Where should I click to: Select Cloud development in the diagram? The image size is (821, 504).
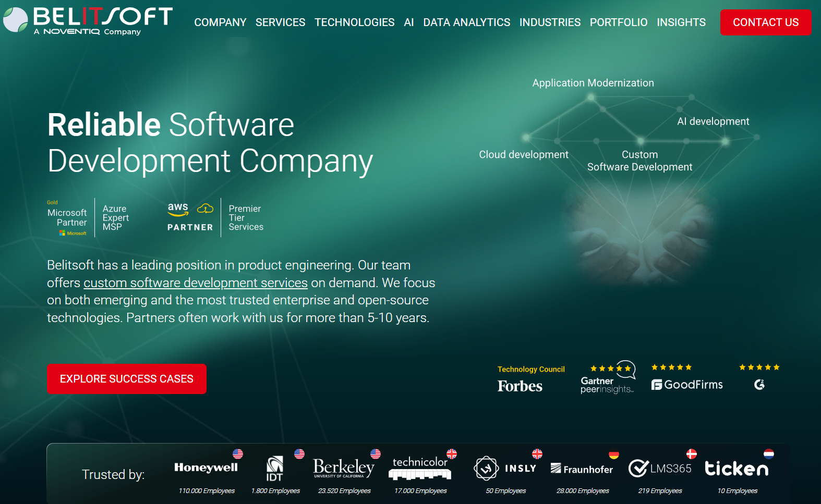[x=524, y=155]
